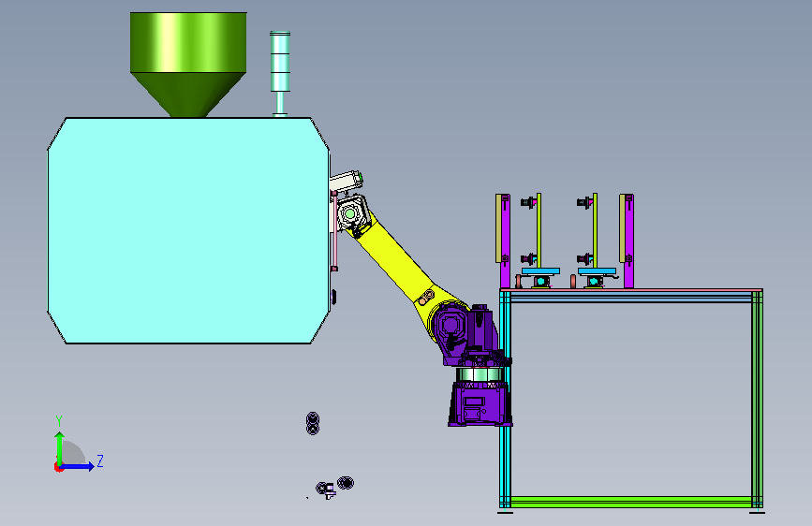The image size is (812, 526).
Task: Click the blue Z axis of the triad
Action: 79,466
